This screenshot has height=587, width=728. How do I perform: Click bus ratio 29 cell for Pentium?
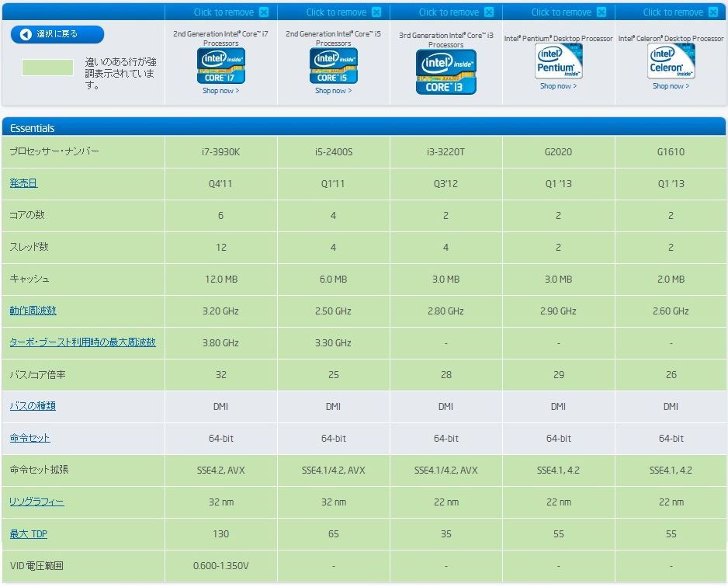559,374
